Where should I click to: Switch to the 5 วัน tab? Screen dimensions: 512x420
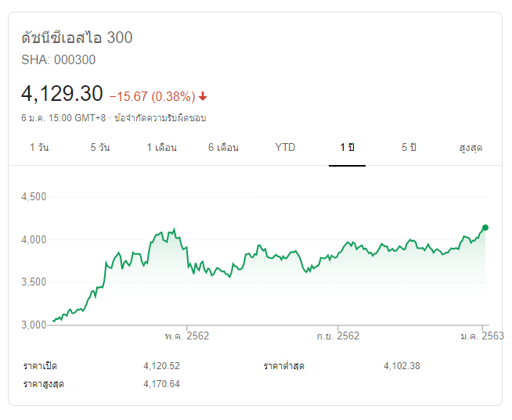coord(99,148)
